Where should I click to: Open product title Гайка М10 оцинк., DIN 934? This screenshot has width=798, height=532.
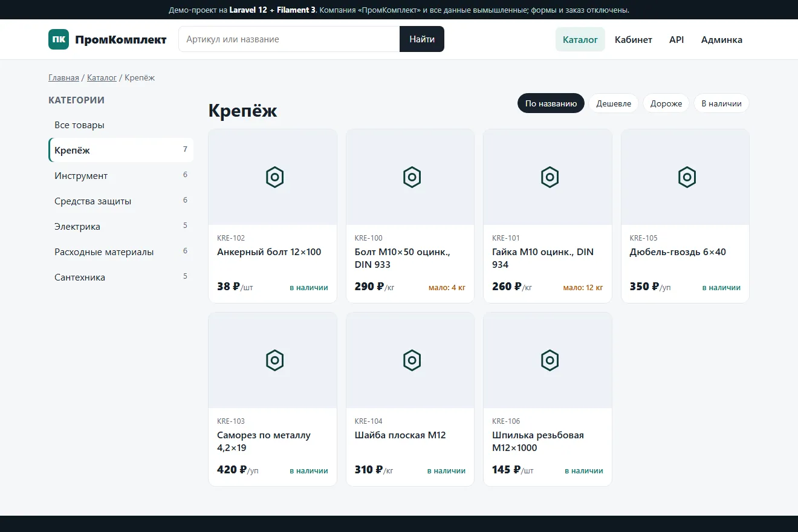pyautogui.click(x=543, y=258)
